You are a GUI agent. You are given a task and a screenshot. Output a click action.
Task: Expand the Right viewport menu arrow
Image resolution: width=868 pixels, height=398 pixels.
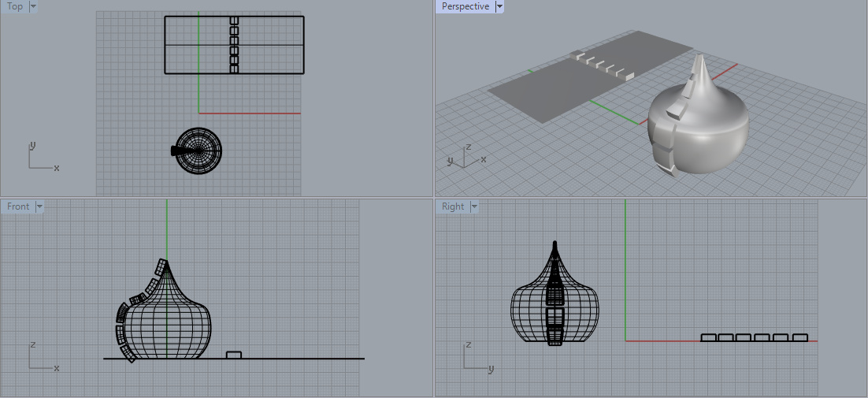click(x=474, y=207)
